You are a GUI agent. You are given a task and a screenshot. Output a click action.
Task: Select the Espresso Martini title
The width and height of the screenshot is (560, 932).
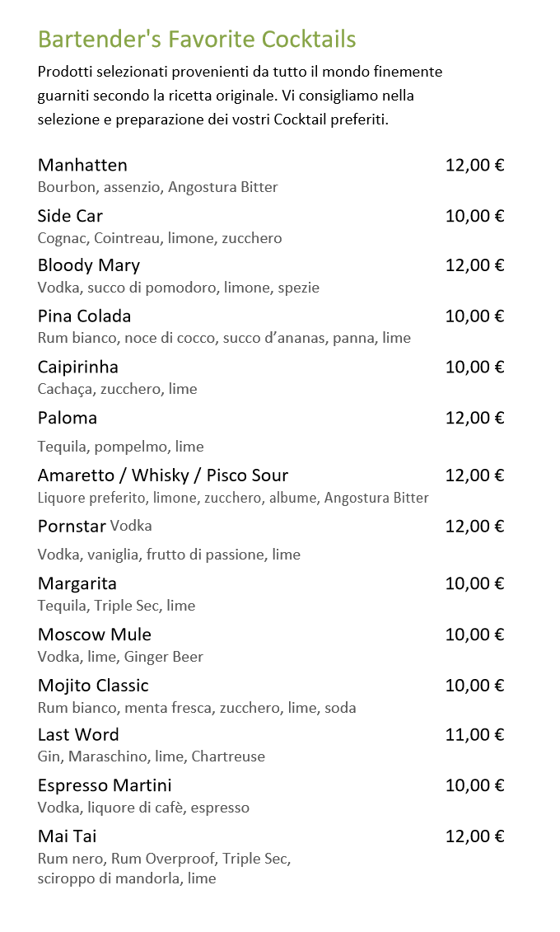click(x=105, y=785)
